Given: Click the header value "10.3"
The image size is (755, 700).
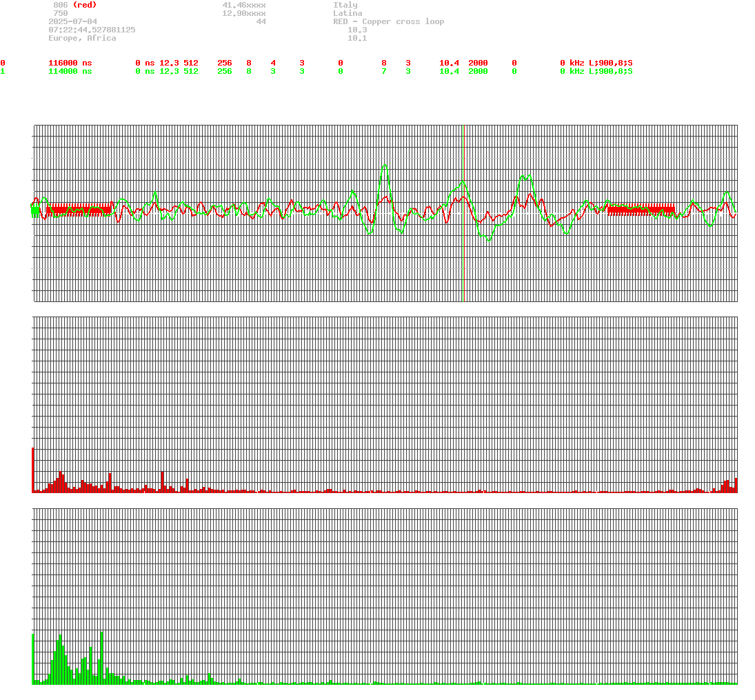Looking at the screenshot, I should coord(357,30).
